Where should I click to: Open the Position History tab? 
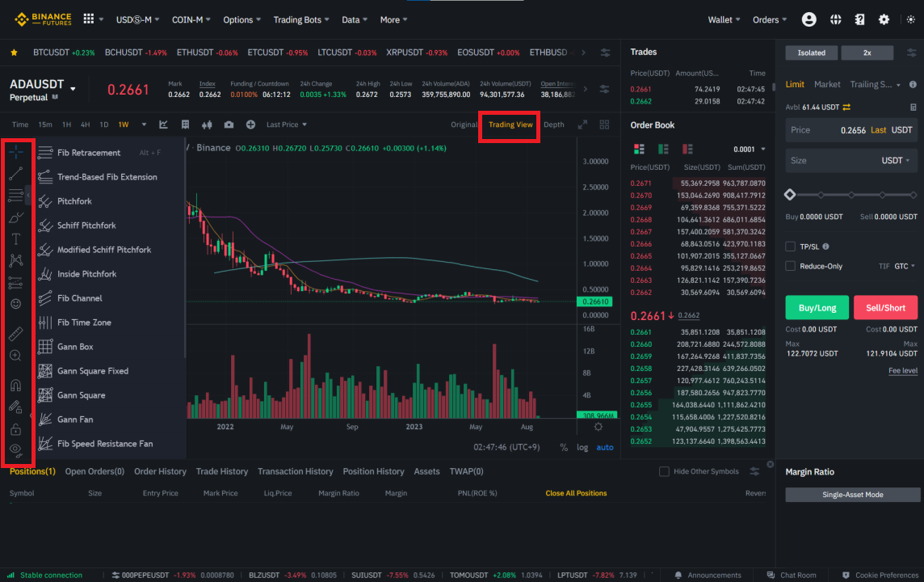(x=374, y=471)
